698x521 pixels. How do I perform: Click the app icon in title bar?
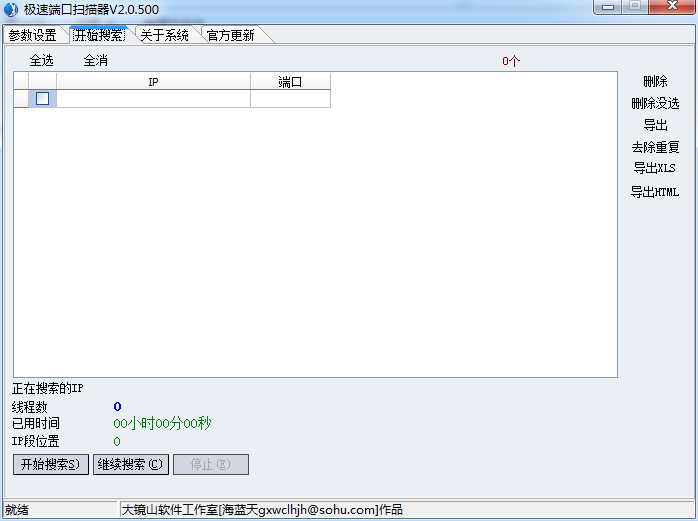11,9
